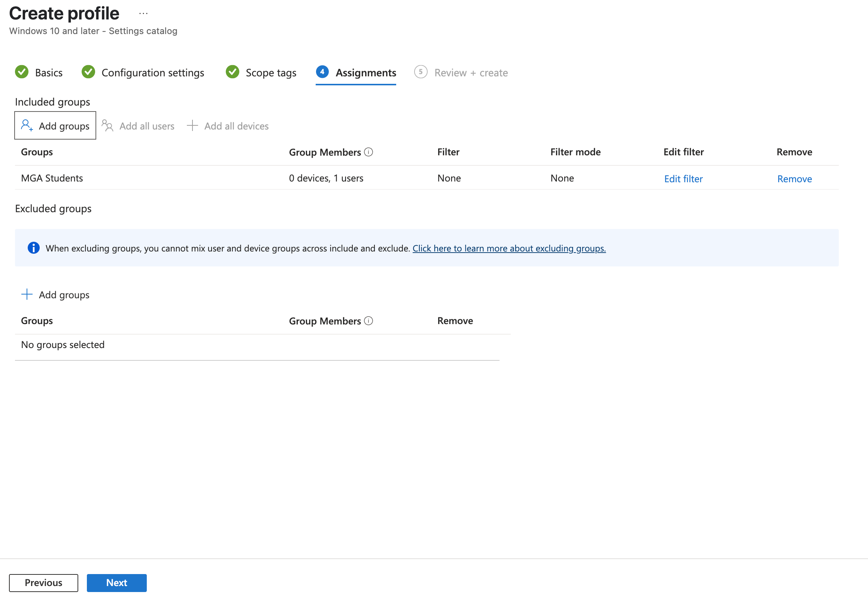Click the step 5 circle icon
The height and width of the screenshot is (604, 868).
(421, 72)
